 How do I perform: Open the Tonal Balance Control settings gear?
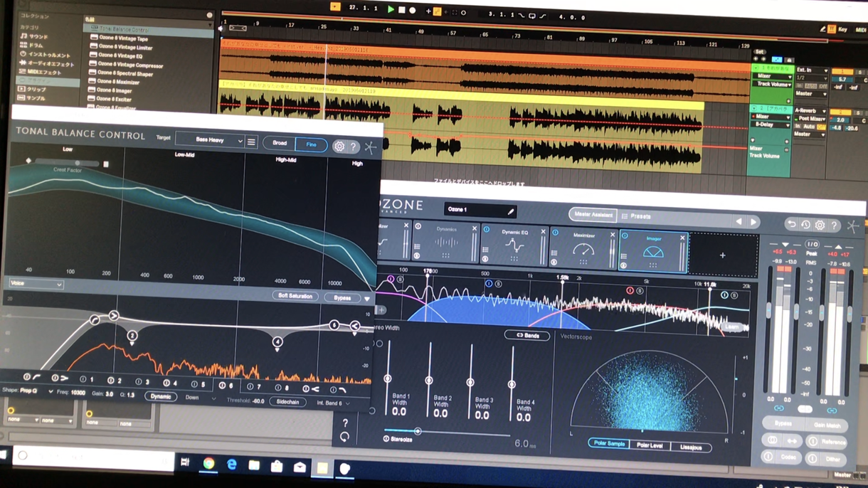tap(339, 147)
